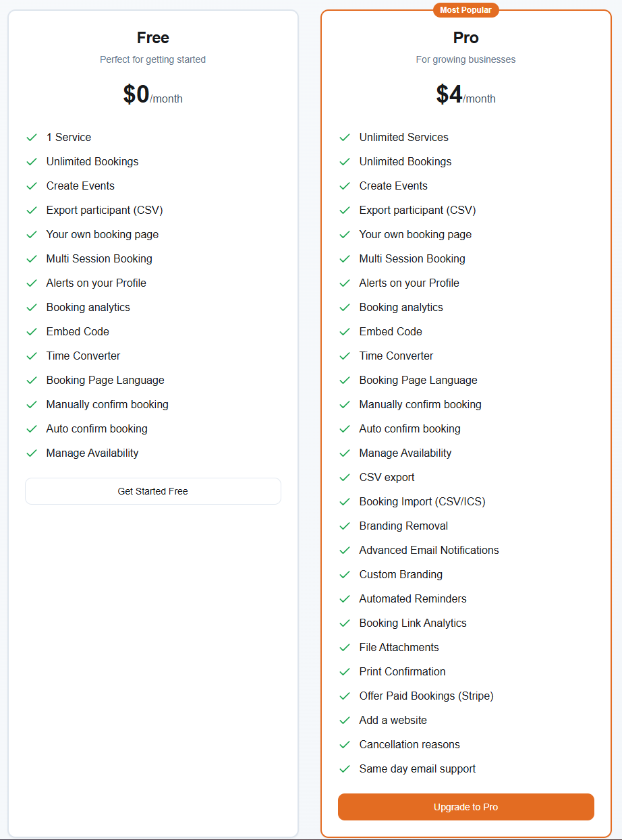This screenshot has height=840, width=622.
Task: Select the Free plan title
Action: [x=153, y=38]
